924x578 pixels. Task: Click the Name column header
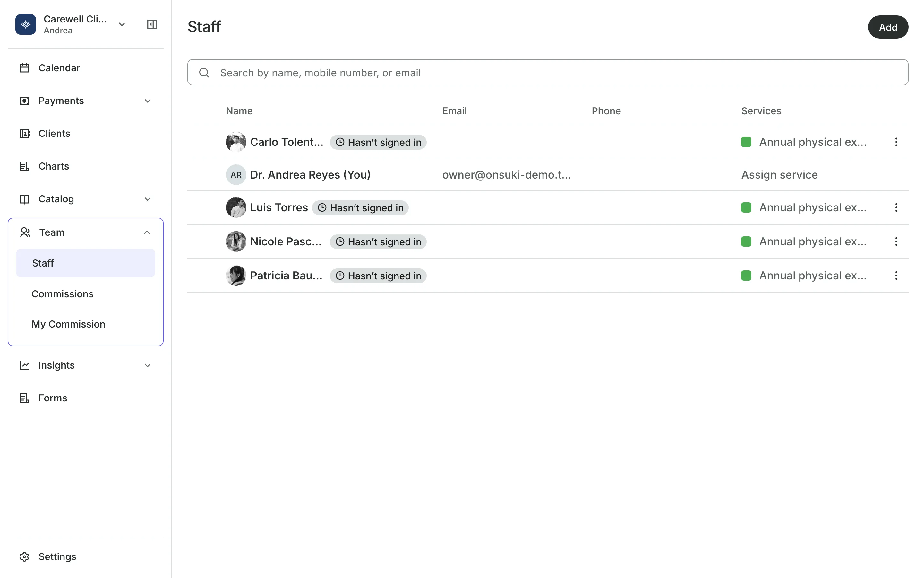[x=239, y=111]
